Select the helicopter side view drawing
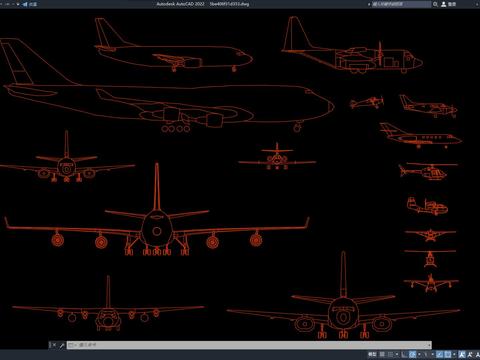This screenshot has width=480, height=360. pyautogui.click(x=428, y=172)
